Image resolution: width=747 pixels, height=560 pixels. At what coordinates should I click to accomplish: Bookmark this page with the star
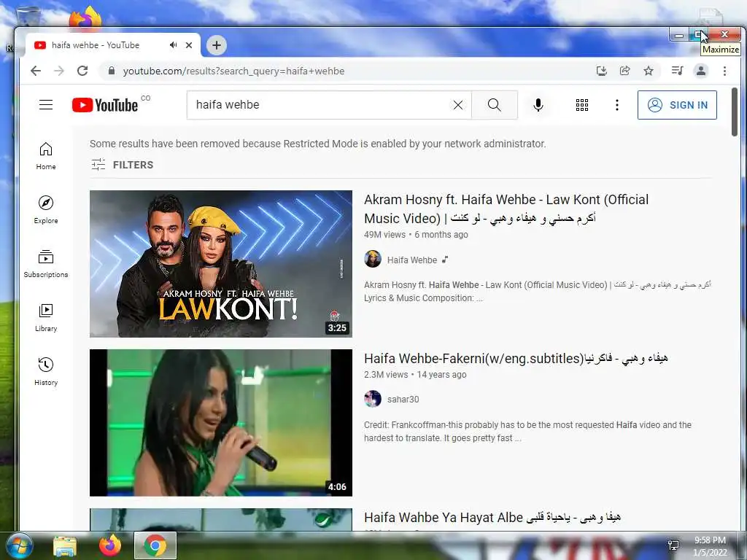pos(649,71)
